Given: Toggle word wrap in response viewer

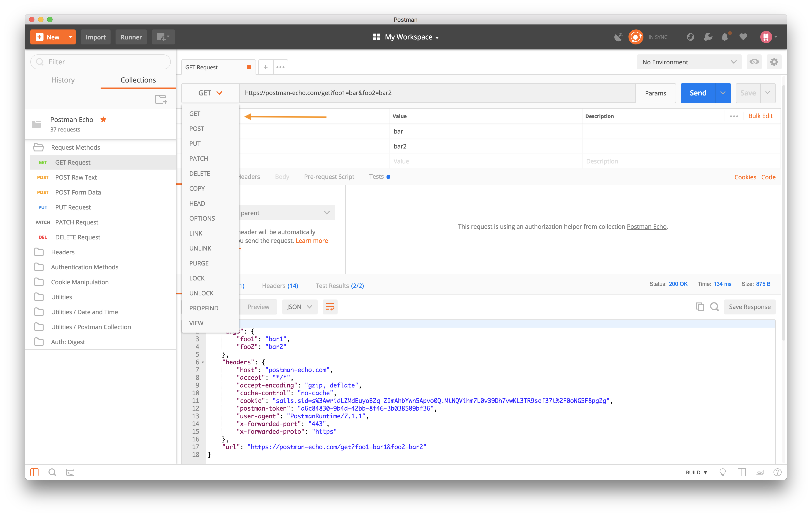Looking at the screenshot, I should tap(330, 307).
